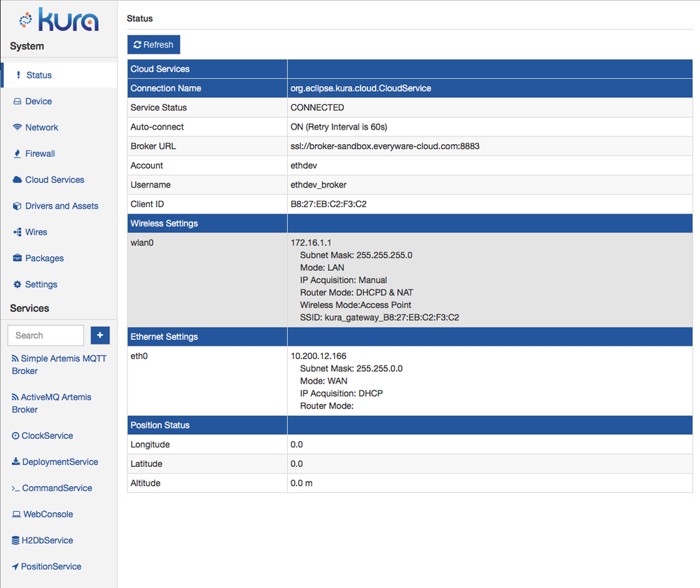This screenshot has width=700, height=588.
Task: Click the Drivers and Assets icon
Action: click(17, 206)
